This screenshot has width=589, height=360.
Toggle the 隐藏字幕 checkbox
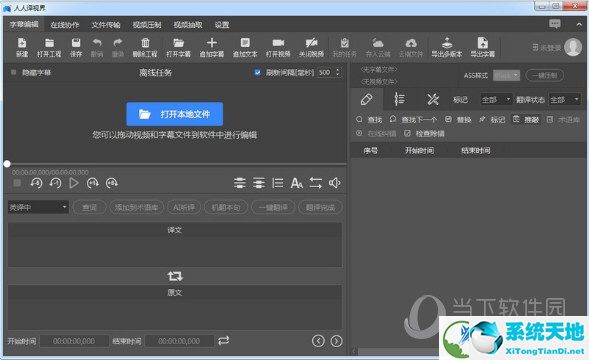tap(14, 72)
